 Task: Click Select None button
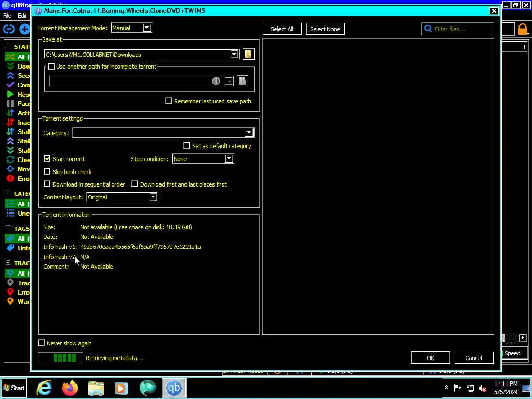325,29
